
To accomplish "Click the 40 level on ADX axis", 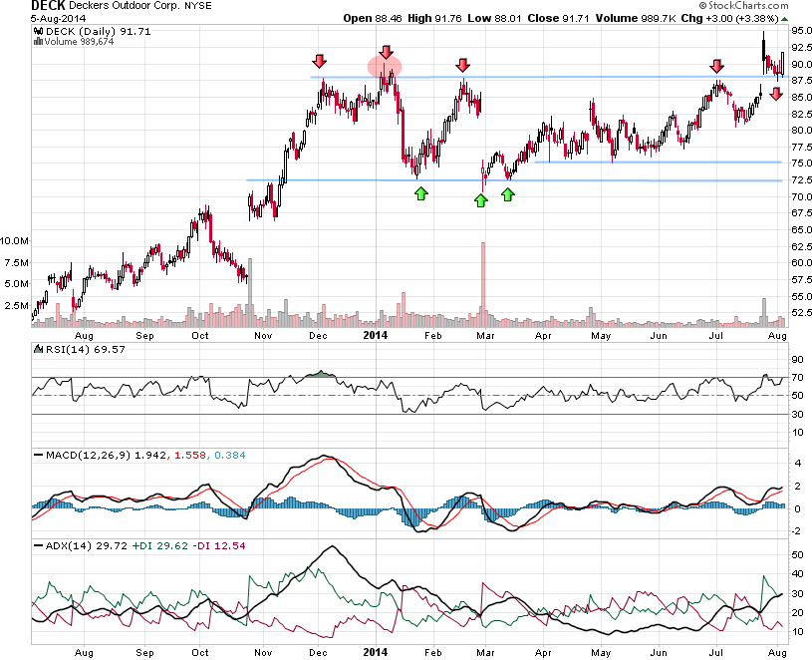I will [797, 574].
